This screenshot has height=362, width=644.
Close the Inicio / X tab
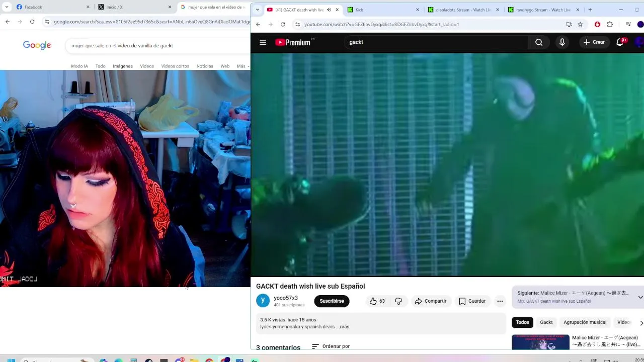tap(170, 7)
